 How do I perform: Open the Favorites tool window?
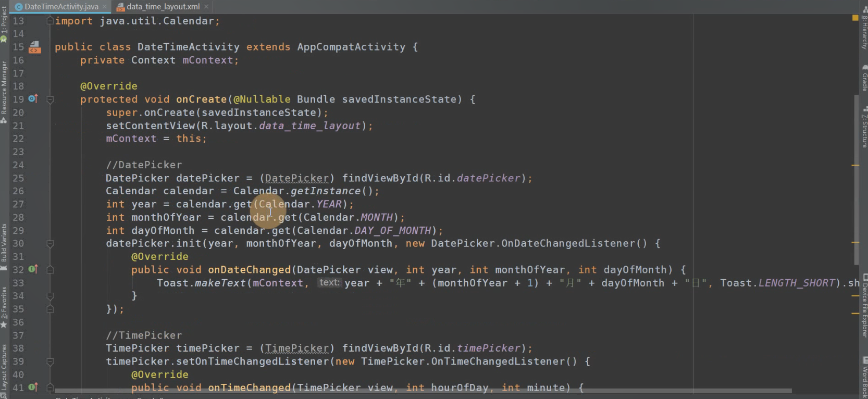pyautogui.click(x=4, y=307)
